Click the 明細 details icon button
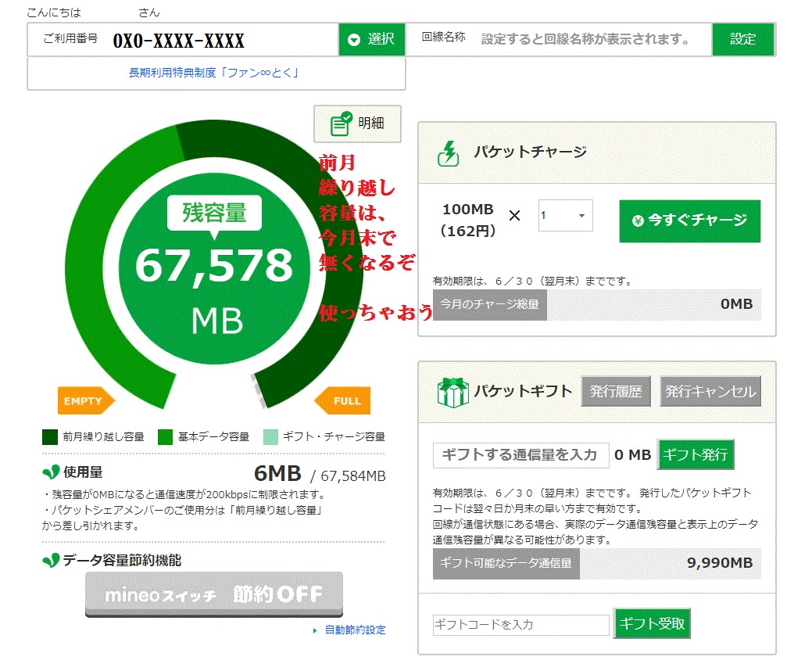Screen dimensions: 812x671 [357, 124]
